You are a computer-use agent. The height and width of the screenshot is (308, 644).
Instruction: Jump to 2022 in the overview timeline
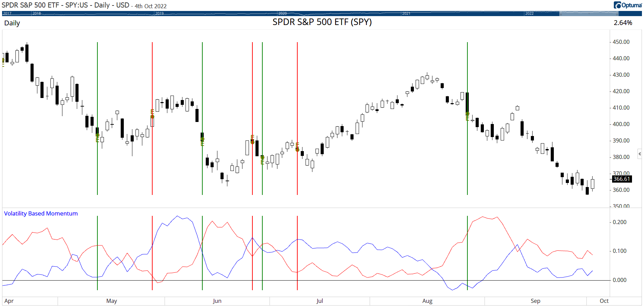pyautogui.click(x=529, y=13)
